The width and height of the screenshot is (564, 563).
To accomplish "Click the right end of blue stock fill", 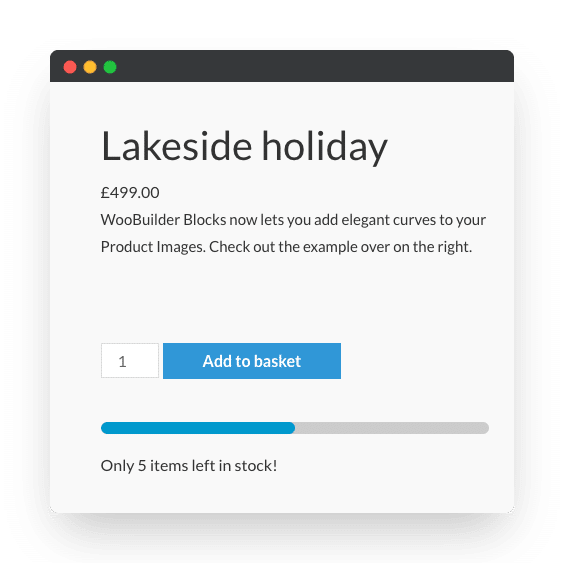I will (292, 428).
